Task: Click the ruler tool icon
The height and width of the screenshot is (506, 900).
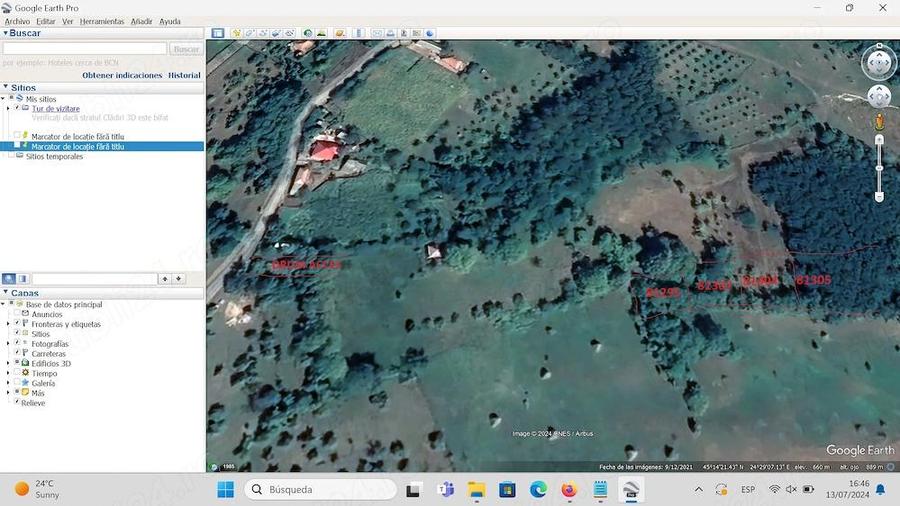Action: coord(358,33)
